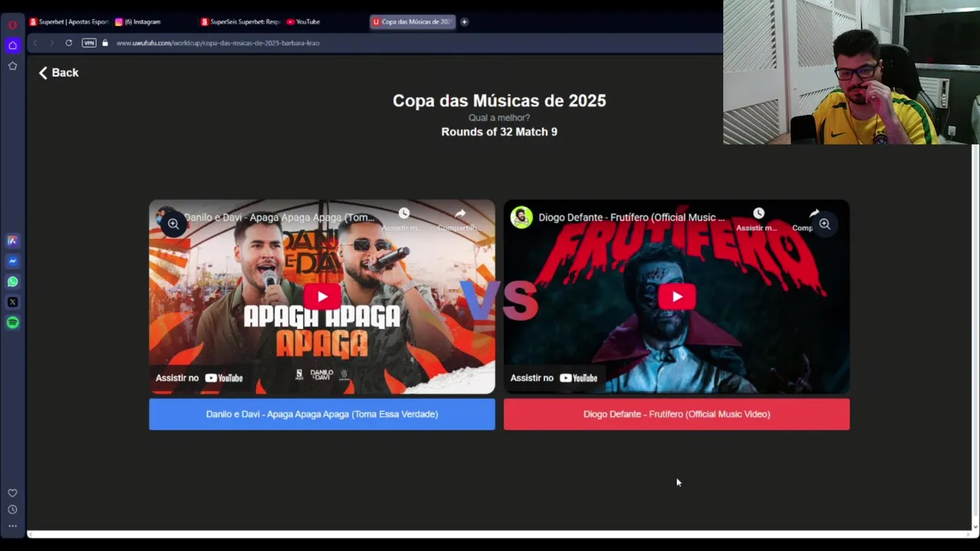Screen dimensions: 980x551
Task: Click Watch Later on Apaga Apaga video
Action: [x=403, y=219]
